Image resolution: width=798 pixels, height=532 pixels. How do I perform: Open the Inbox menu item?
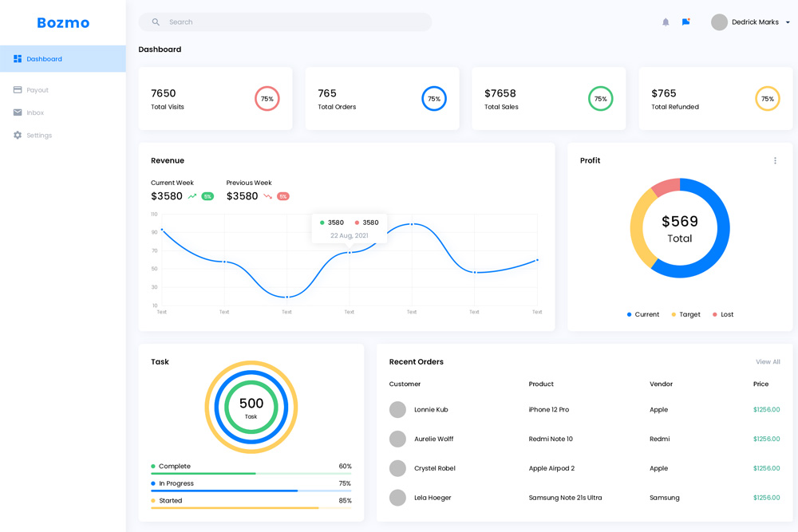(x=35, y=112)
